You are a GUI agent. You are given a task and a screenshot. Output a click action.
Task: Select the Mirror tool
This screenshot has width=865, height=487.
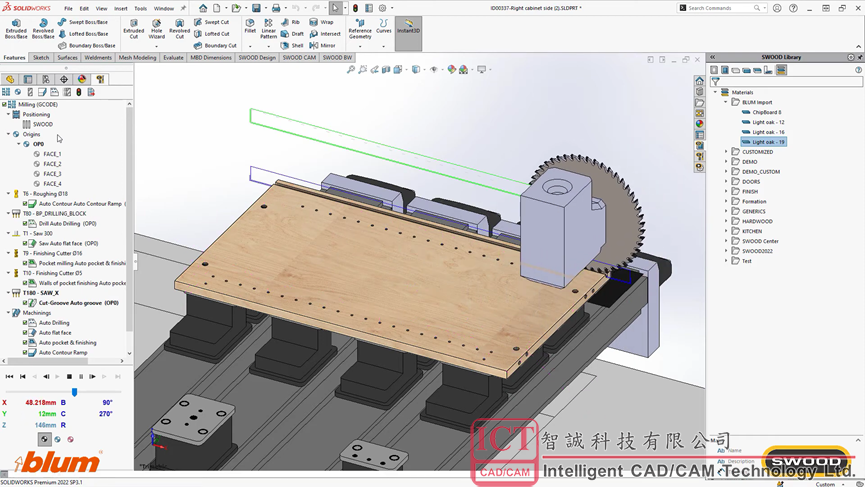click(322, 46)
